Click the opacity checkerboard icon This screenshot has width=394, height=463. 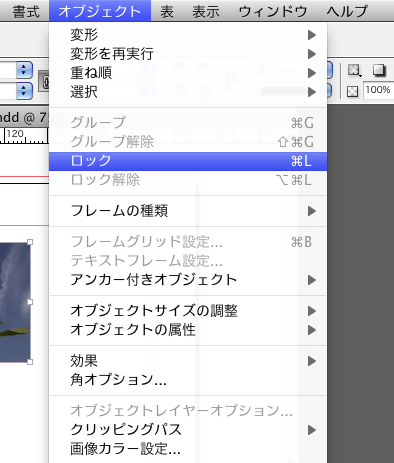pos(352,91)
